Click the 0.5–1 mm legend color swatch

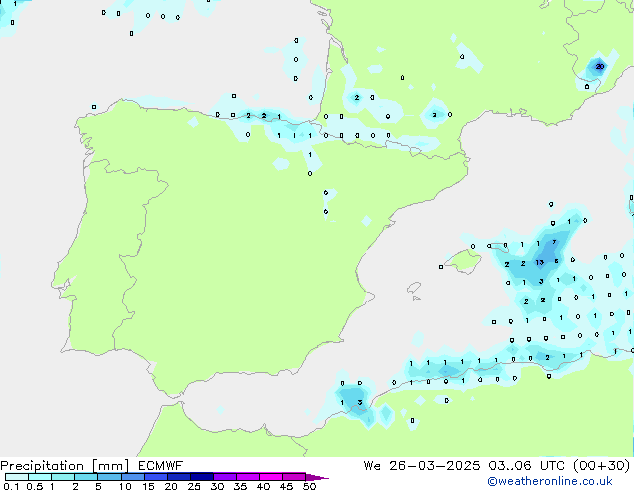click(x=40, y=477)
